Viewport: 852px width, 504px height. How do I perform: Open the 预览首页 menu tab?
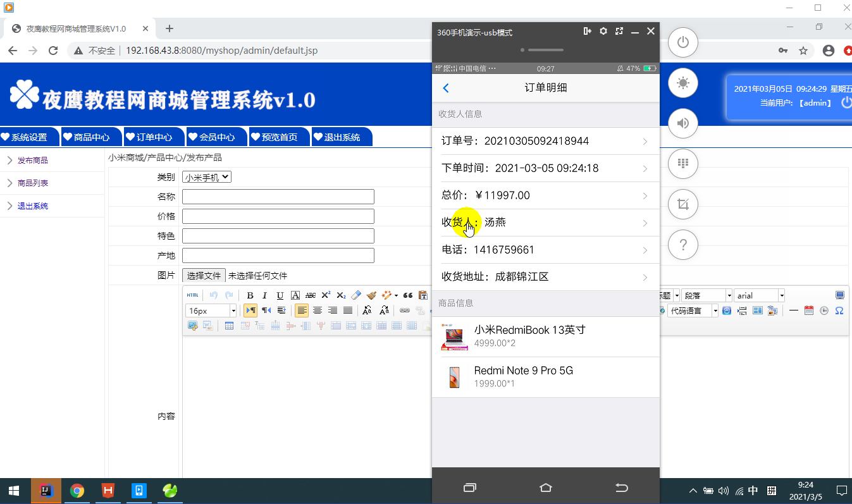point(280,137)
